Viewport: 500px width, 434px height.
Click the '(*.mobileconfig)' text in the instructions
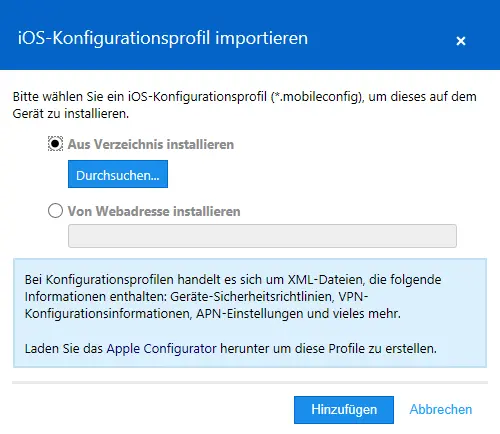click(317, 97)
